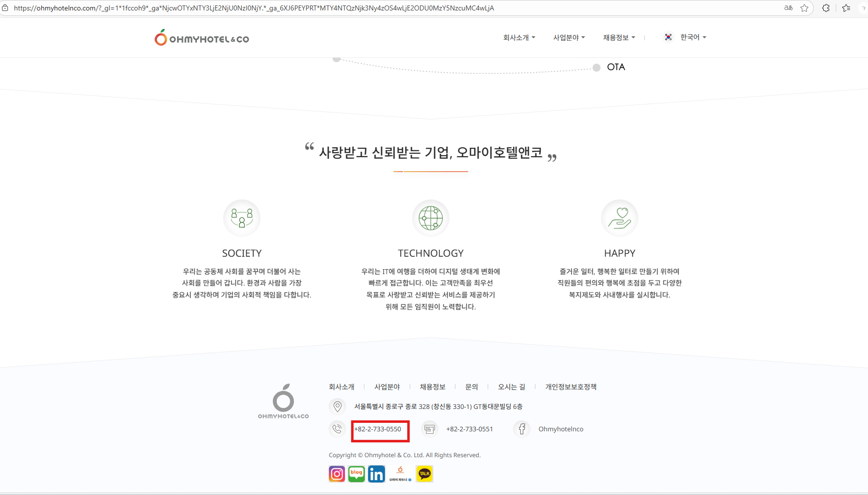Click the HAPPY heading
The width and height of the screenshot is (868, 495).
click(x=619, y=253)
